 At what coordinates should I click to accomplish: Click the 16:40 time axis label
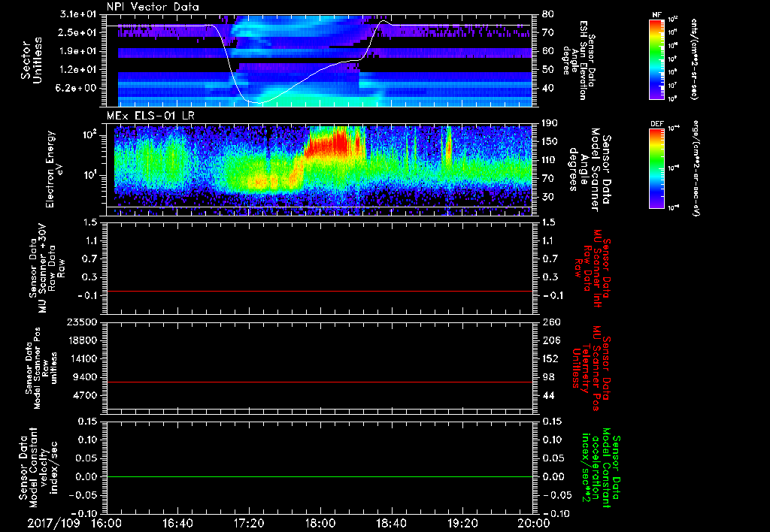pos(178,523)
